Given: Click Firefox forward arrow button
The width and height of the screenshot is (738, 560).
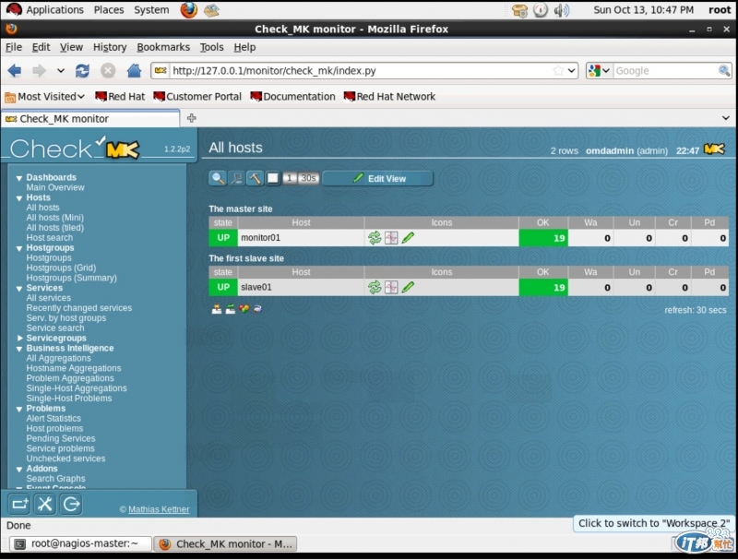Looking at the screenshot, I should [39, 71].
